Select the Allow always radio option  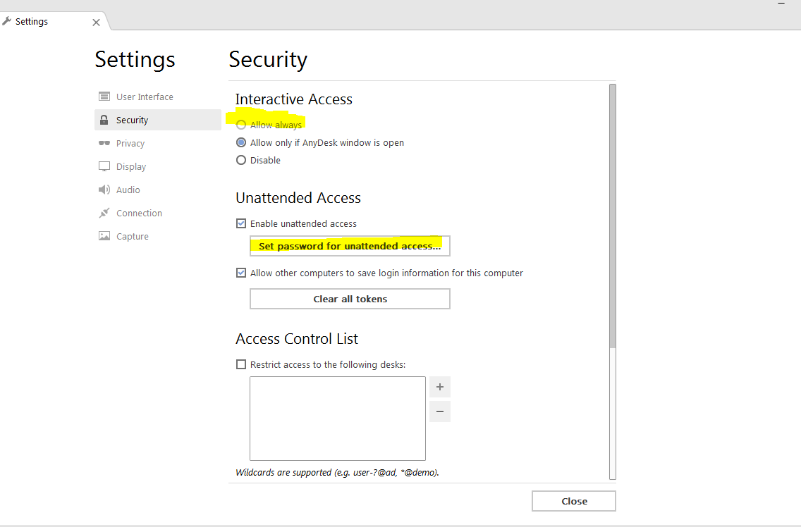pyautogui.click(x=241, y=125)
